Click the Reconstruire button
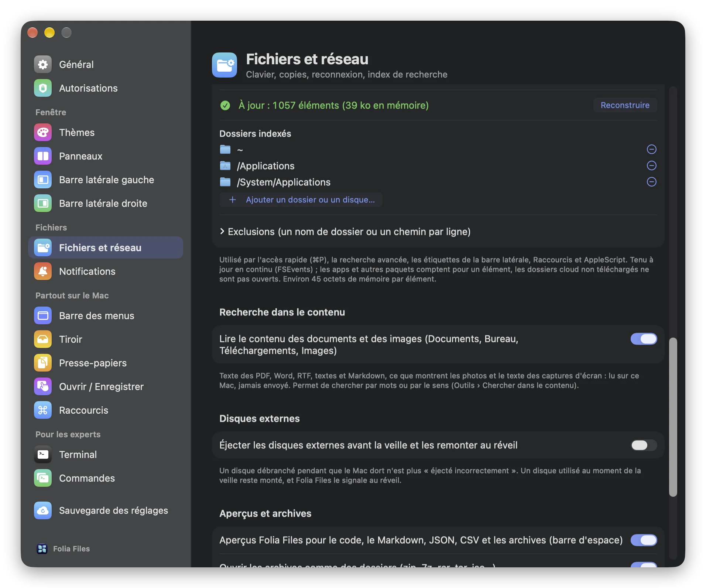 tap(625, 105)
